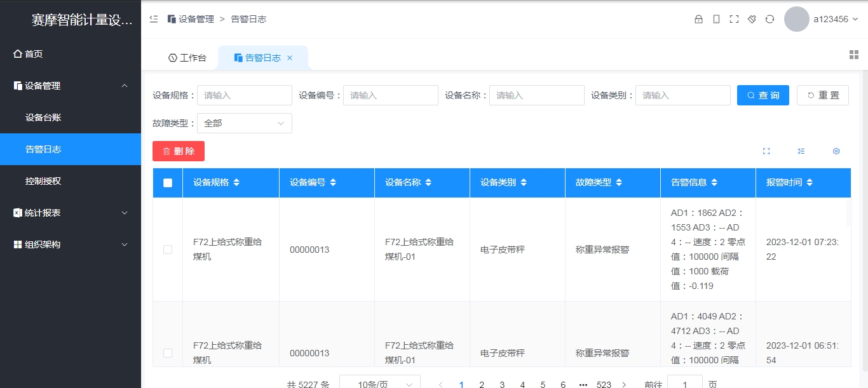868x388 pixels.
Task: Click the blue 查询 search button
Action: (763, 95)
